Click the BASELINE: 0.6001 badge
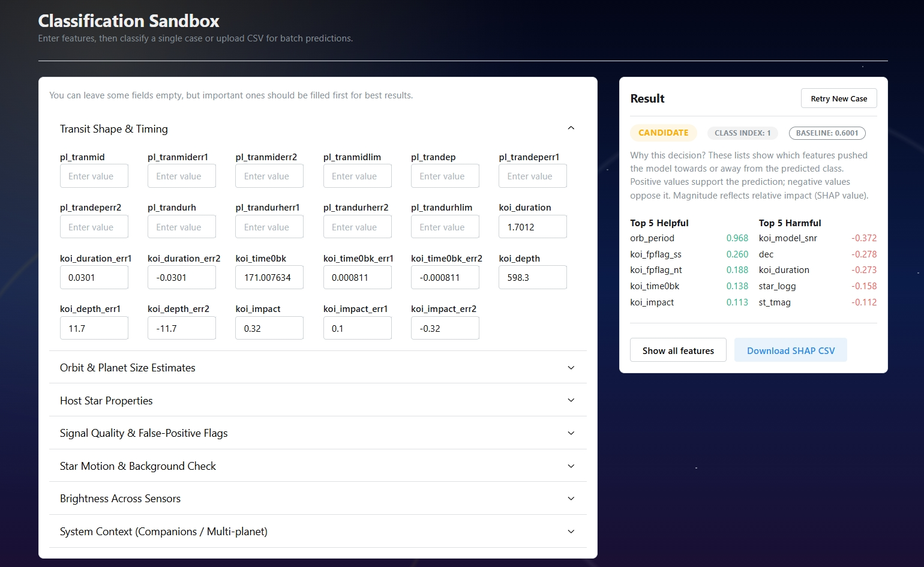The width and height of the screenshot is (924, 567). pos(827,133)
